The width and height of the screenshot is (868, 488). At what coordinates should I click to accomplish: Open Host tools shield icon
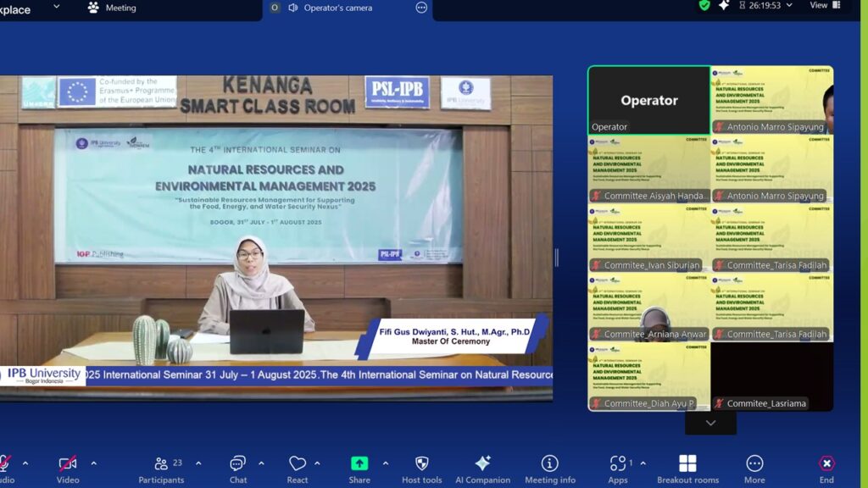click(421, 464)
